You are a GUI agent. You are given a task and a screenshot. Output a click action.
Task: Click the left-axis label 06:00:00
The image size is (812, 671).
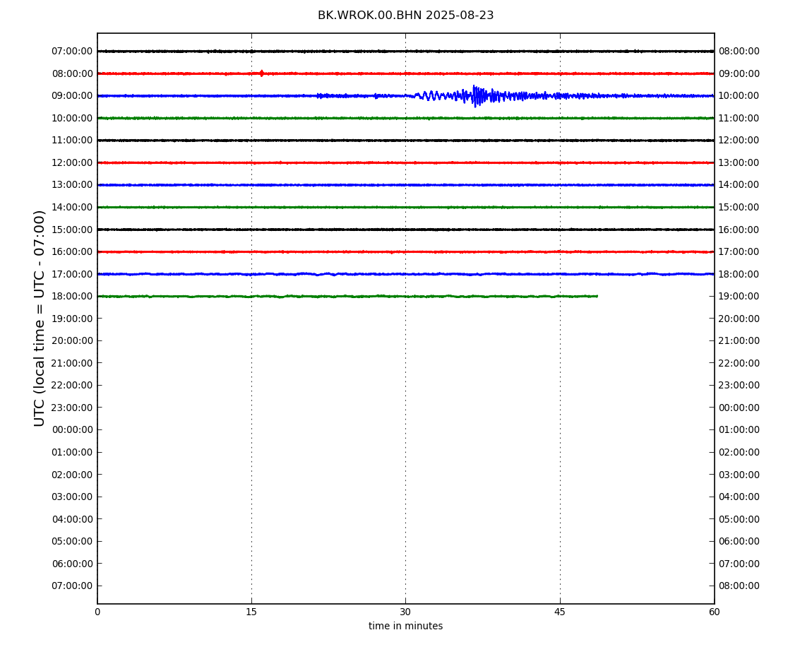pyautogui.click(x=73, y=564)
